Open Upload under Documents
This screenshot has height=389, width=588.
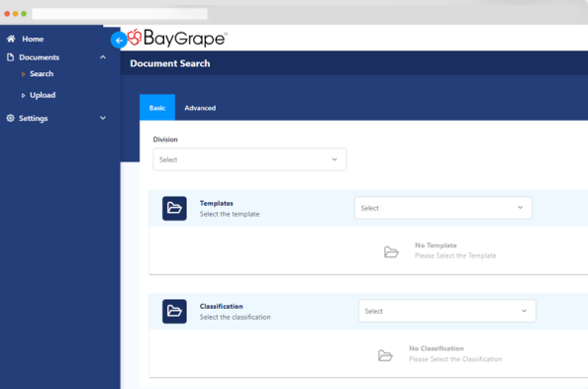43,95
